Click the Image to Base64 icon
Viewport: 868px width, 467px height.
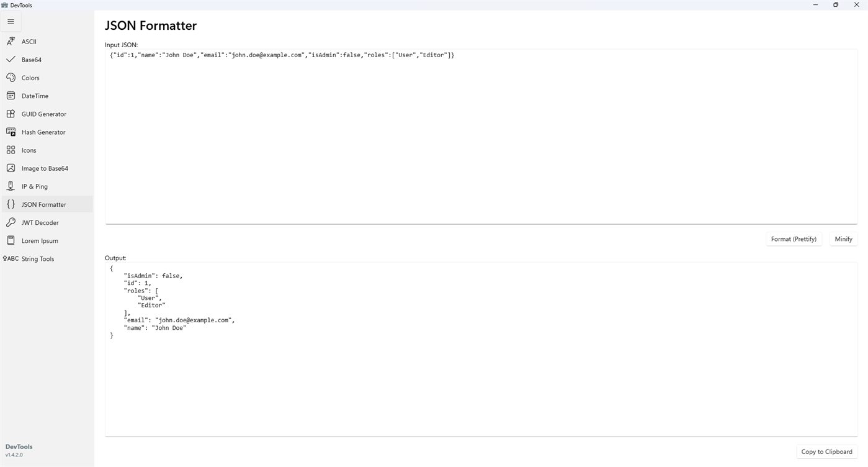[x=11, y=168]
